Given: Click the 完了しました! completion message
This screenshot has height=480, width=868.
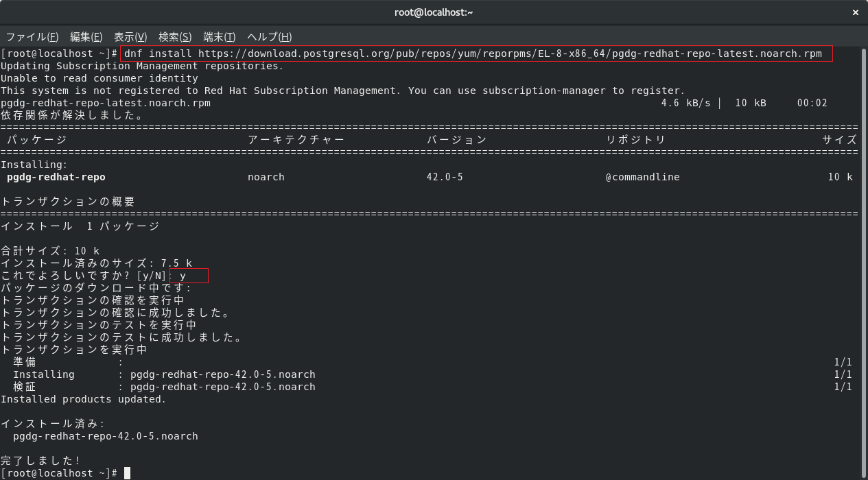Looking at the screenshot, I should click(40, 461).
